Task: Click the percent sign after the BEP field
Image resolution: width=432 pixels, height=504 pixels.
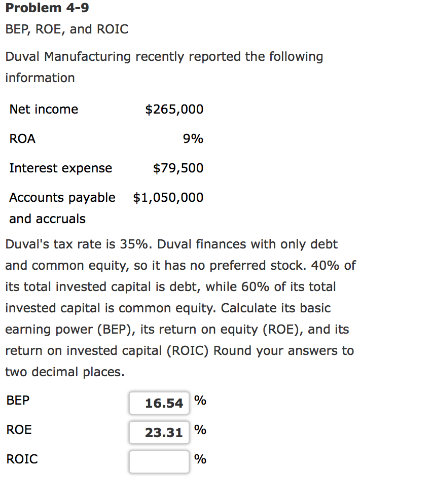Action: 200,401
